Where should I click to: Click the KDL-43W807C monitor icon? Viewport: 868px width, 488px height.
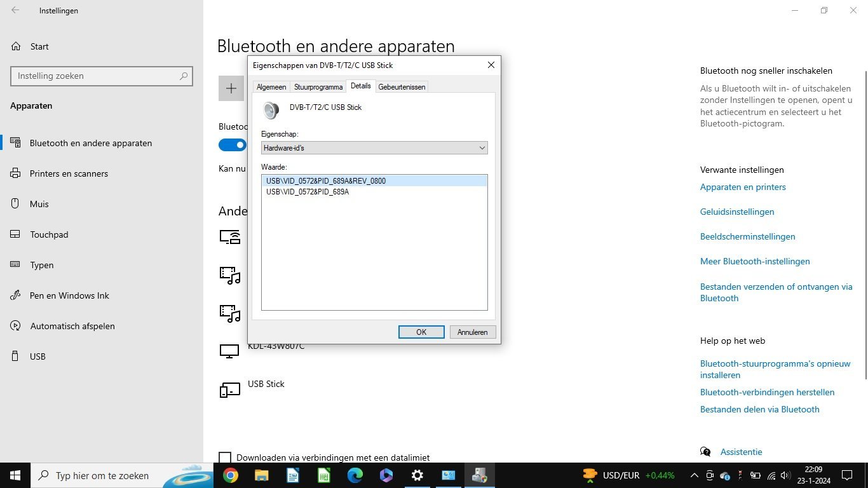click(229, 351)
